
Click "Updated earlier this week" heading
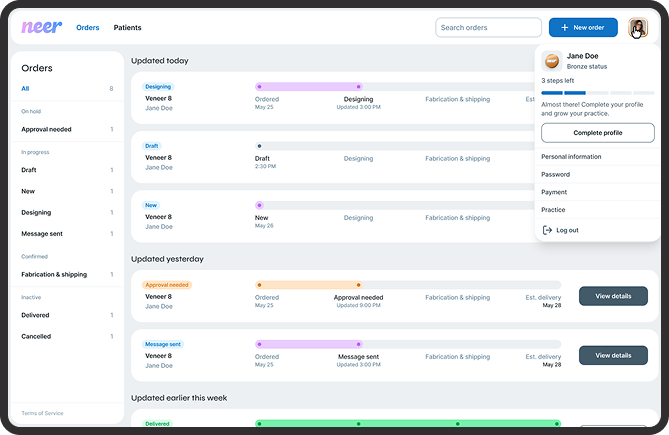coord(179,398)
